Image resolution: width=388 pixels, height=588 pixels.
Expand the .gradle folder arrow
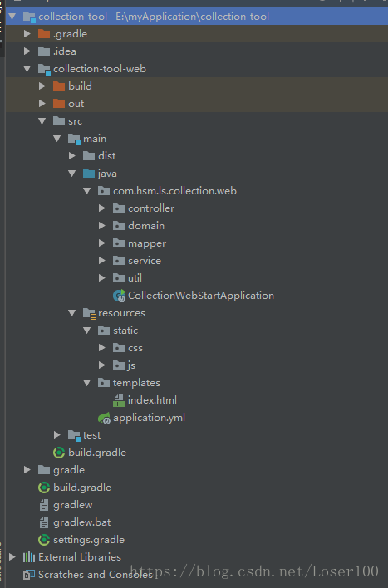click(x=27, y=34)
